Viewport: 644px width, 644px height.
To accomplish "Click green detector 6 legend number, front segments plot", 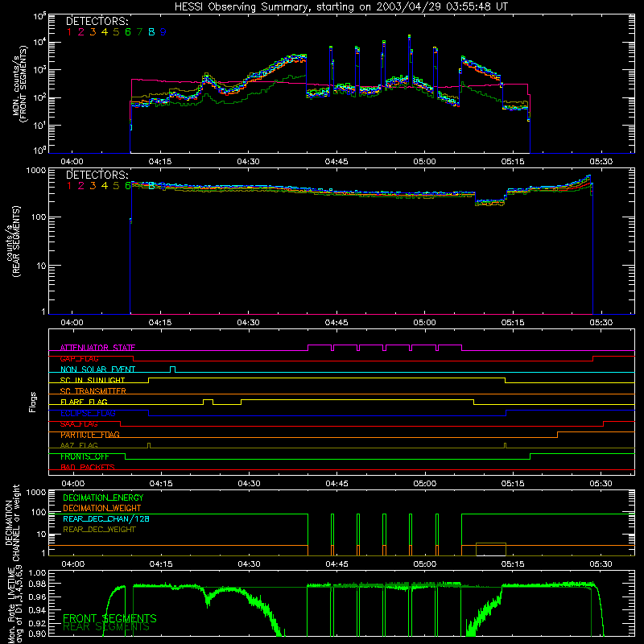I will [x=128, y=32].
